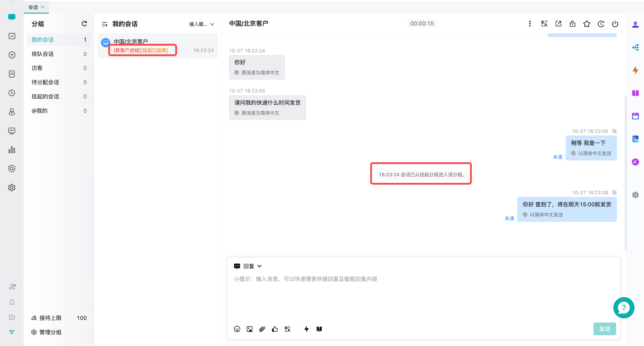Attach a file using the paperclip icon

pos(262,329)
